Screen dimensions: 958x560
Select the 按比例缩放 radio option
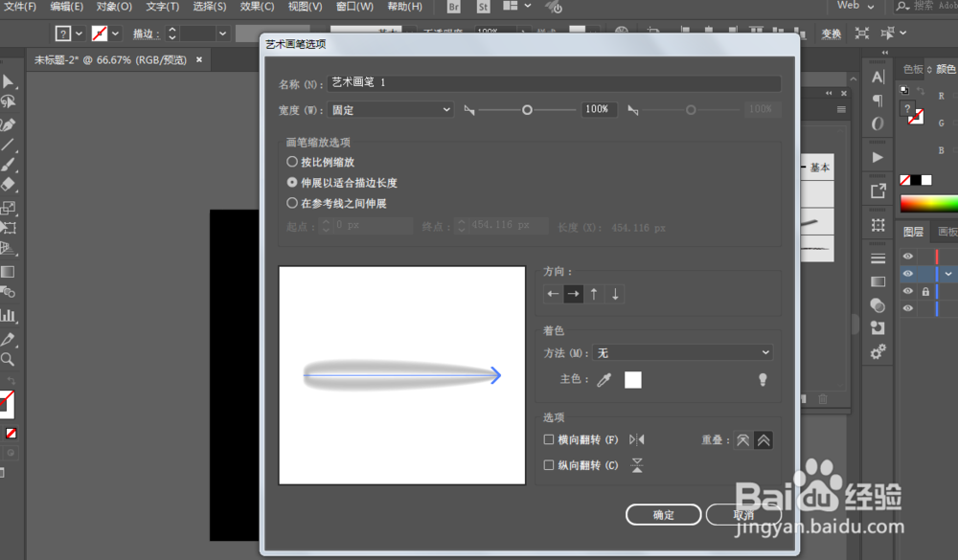click(292, 162)
